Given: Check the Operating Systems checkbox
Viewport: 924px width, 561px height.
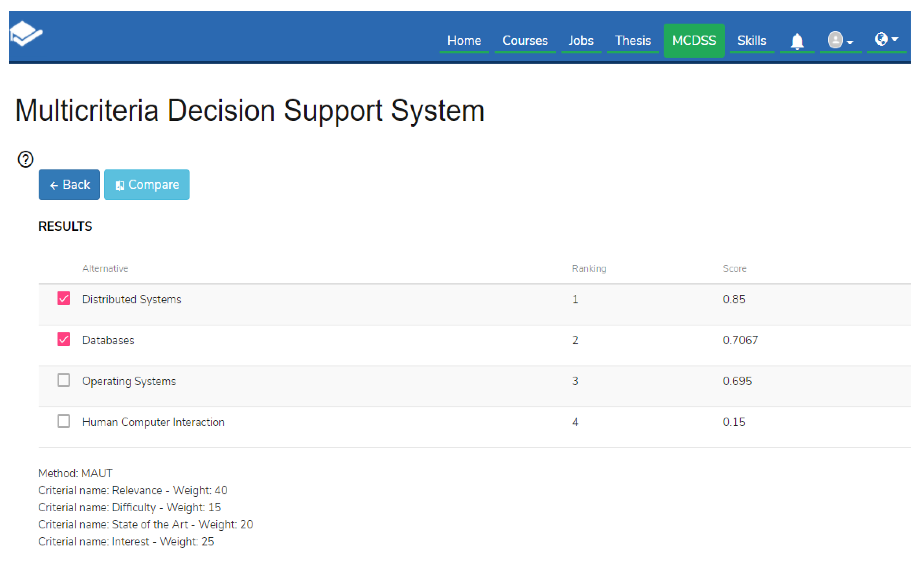Looking at the screenshot, I should tap(64, 380).
